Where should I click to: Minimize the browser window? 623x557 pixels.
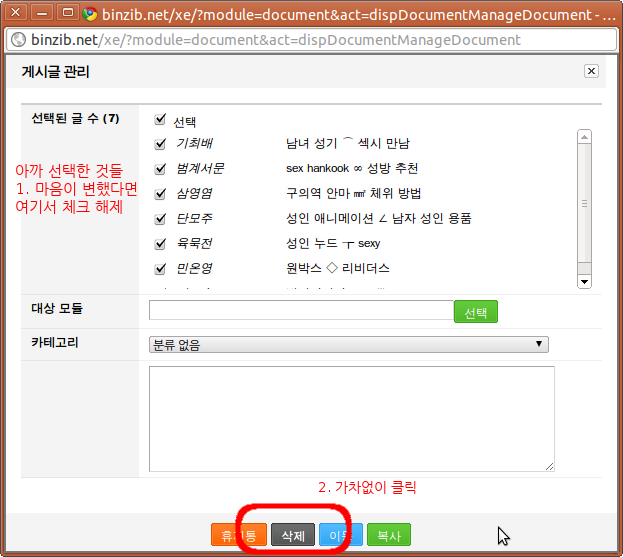[x=42, y=13]
